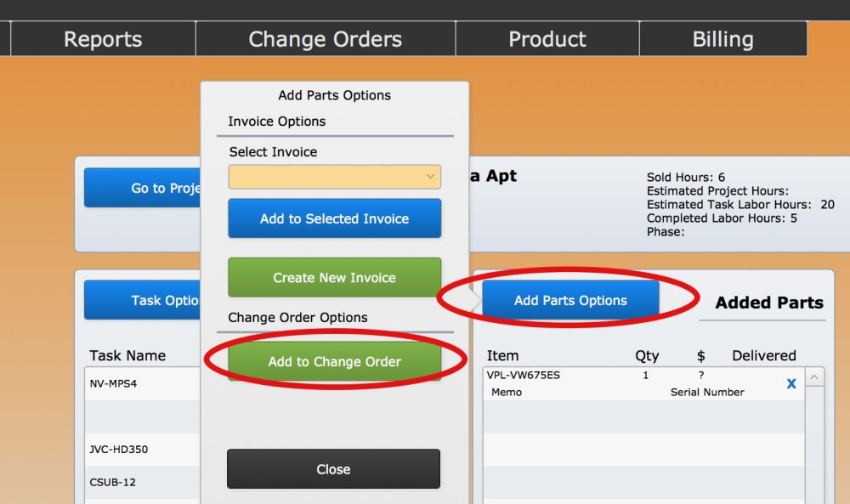Click Add to Selected Invoice

(x=334, y=218)
